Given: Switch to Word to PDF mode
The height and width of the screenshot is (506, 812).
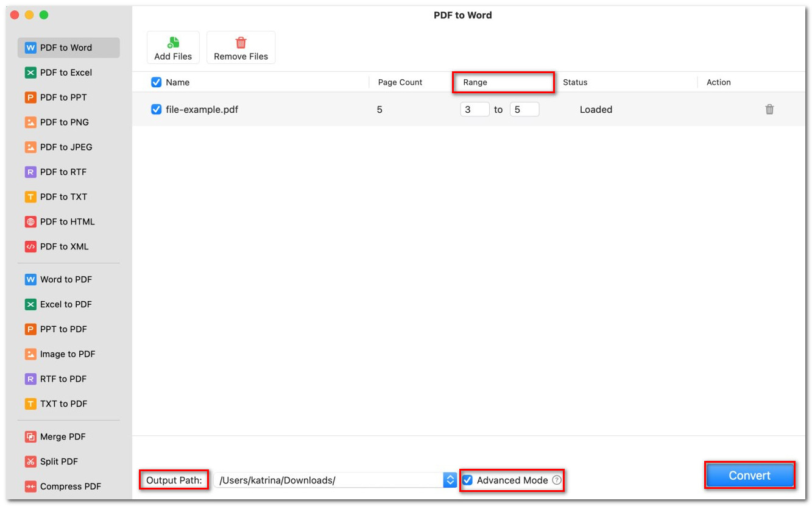Looking at the screenshot, I should [x=66, y=279].
